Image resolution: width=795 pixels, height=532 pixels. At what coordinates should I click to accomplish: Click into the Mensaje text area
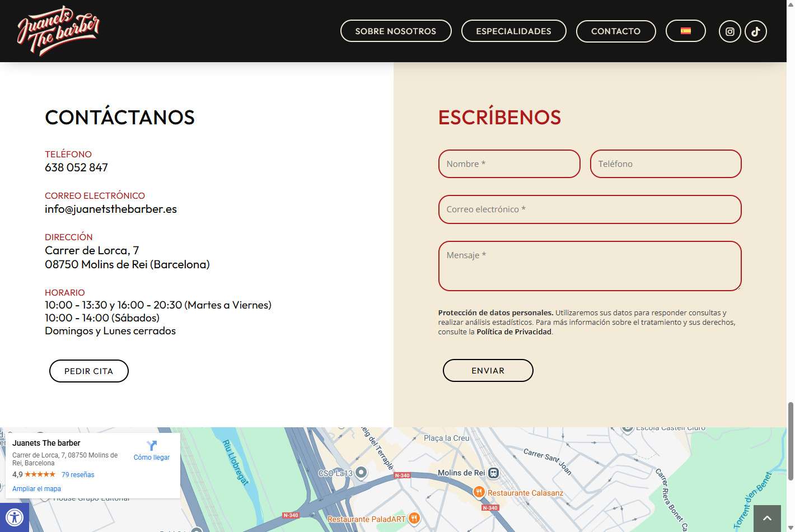pos(590,266)
